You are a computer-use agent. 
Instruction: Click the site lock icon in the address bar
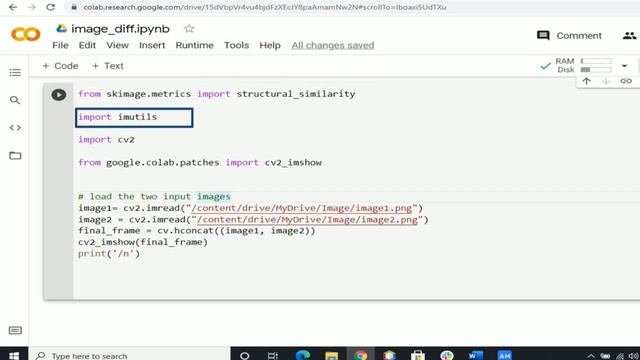click(x=74, y=7)
